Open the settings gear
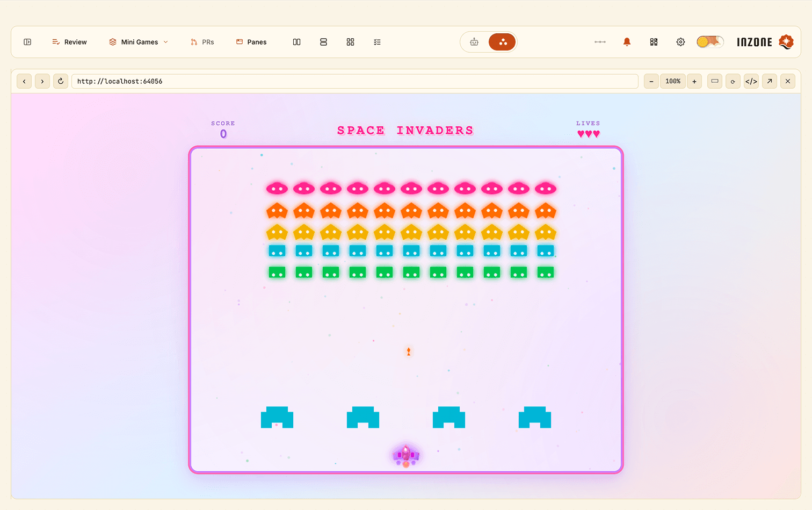The height and width of the screenshot is (510, 812). click(x=680, y=42)
